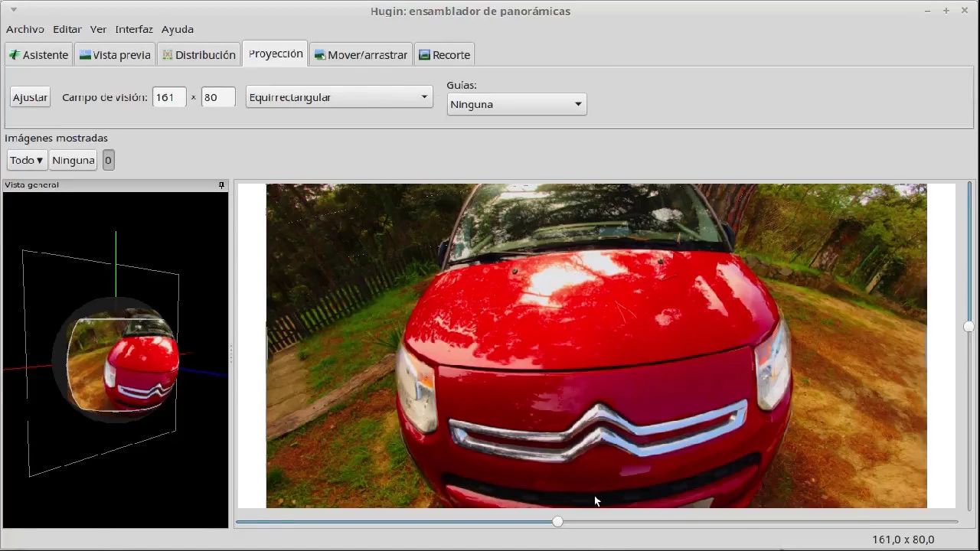980x551 pixels.
Task: Edit the vertical field of view 80
Action: click(218, 97)
